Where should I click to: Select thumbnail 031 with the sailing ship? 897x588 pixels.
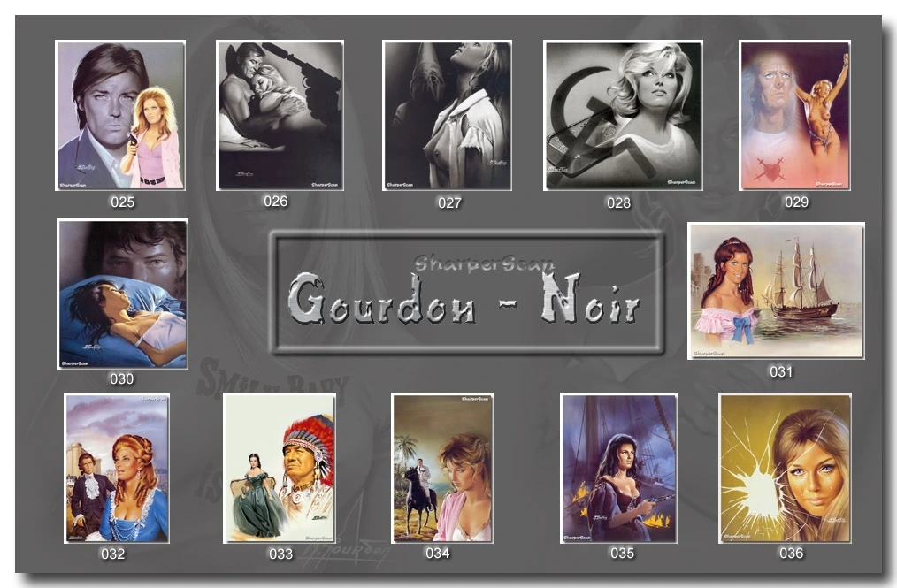click(776, 290)
